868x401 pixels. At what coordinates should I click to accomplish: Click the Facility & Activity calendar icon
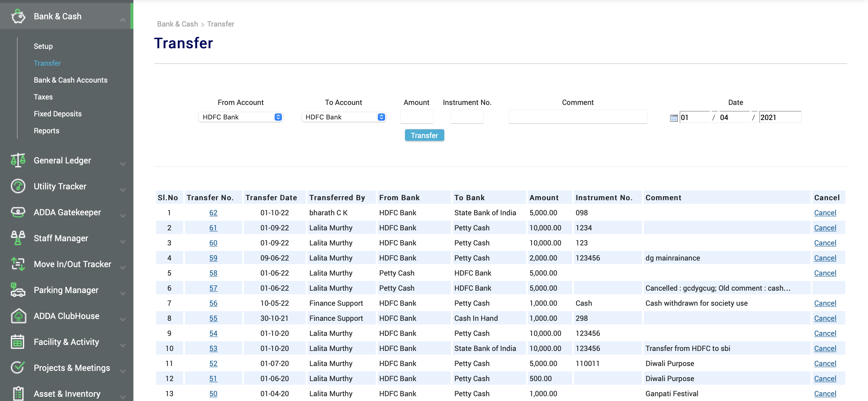(x=18, y=342)
